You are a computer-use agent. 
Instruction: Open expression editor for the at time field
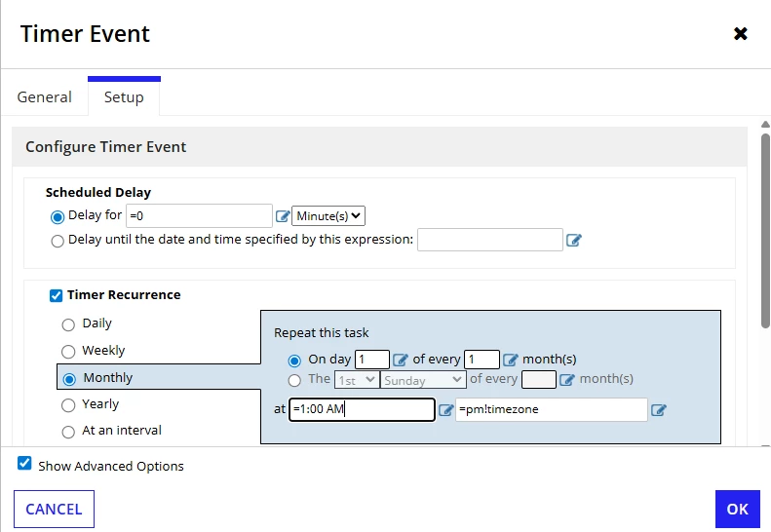pyautogui.click(x=445, y=410)
